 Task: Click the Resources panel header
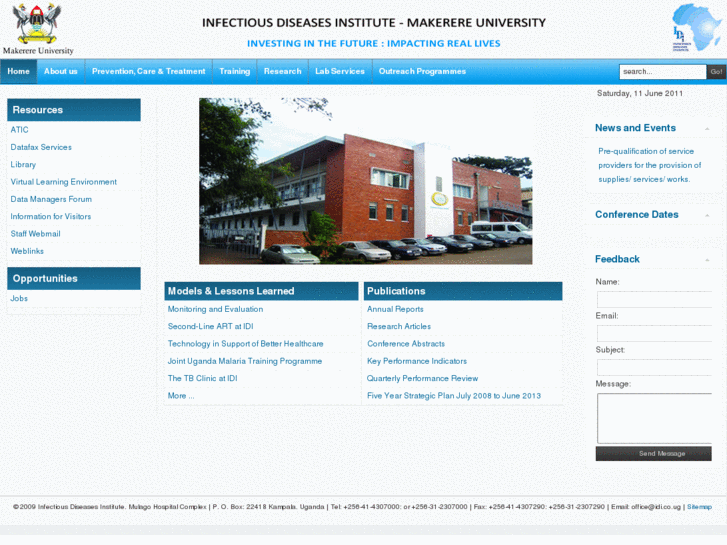(x=74, y=110)
